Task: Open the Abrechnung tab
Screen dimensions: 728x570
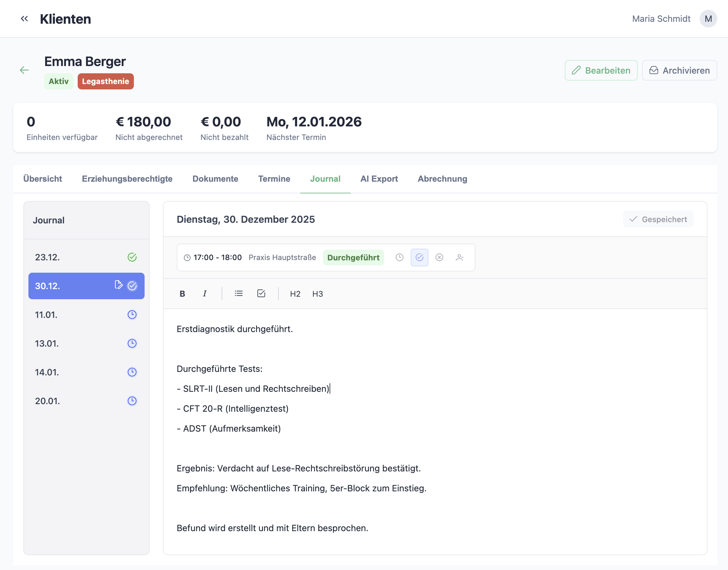Action: pyautogui.click(x=442, y=179)
